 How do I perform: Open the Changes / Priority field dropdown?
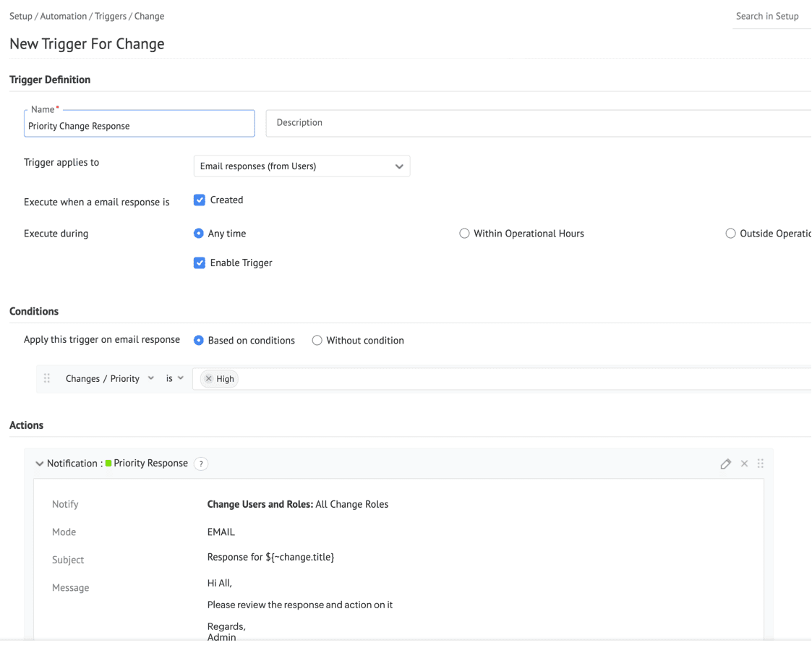pos(109,378)
